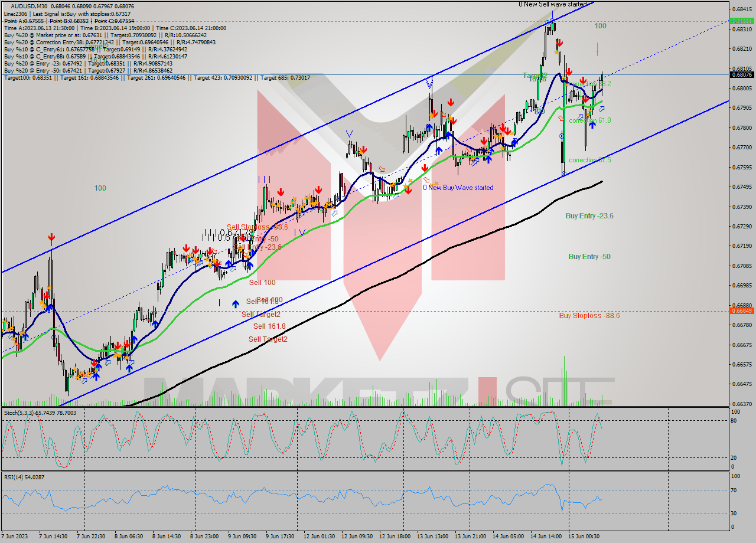The width and height of the screenshot is (756, 543).
Task: Click the 'correction 87.5' label
Action: (590, 160)
